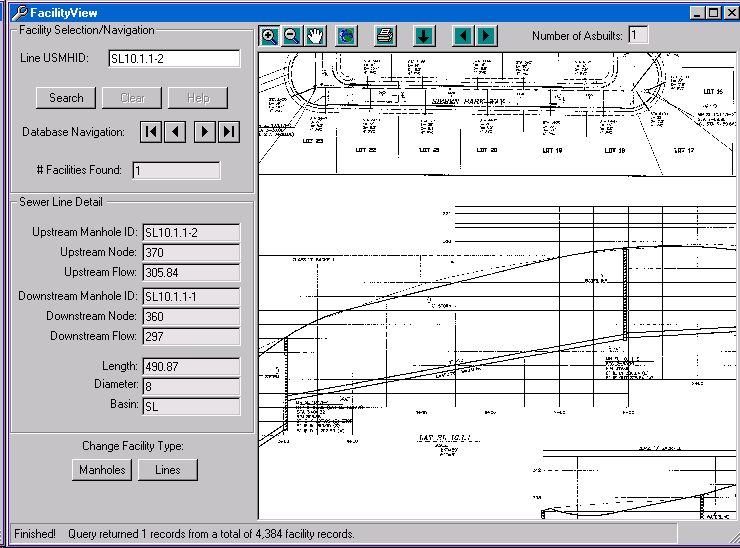This screenshot has height=548, width=740.
Task: Select the Length field 490.87
Action: 191,367
